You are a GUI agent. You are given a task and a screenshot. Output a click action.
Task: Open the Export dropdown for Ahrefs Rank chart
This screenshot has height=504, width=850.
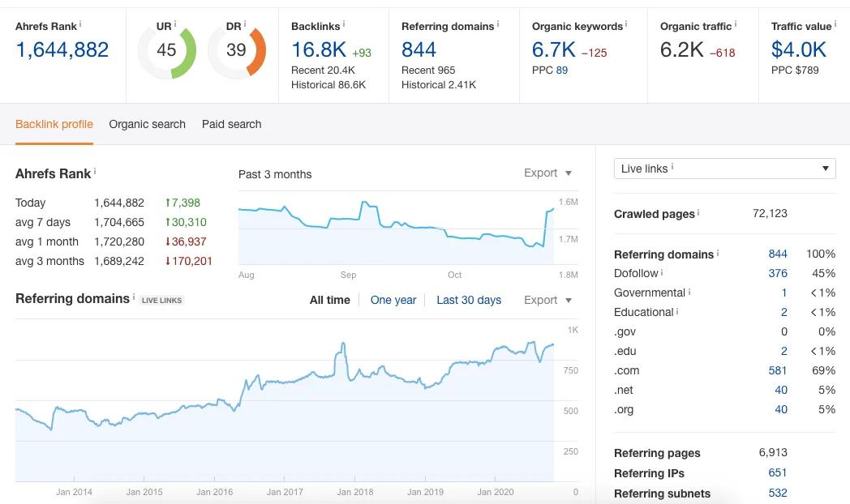[x=547, y=173]
